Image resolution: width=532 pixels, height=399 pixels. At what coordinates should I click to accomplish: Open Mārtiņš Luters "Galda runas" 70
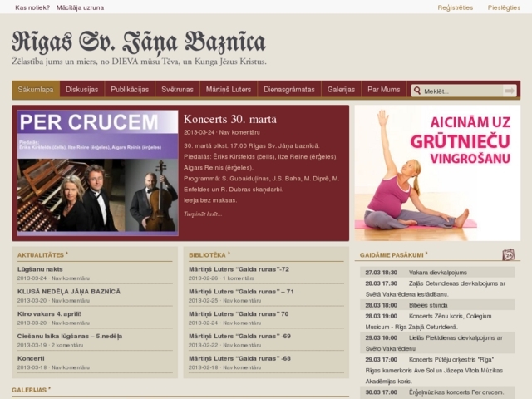pyautogui.click(x=239, y=314)
